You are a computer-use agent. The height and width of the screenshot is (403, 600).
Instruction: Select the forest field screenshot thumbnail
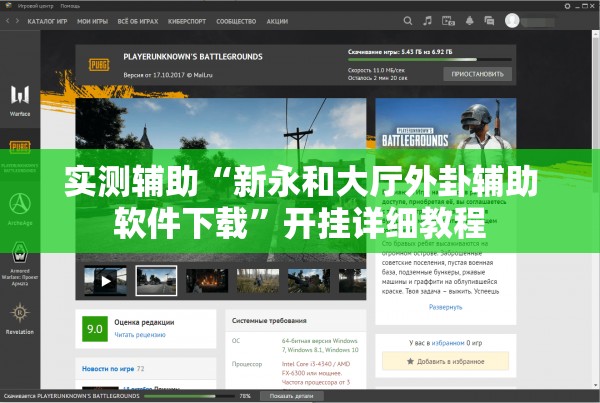tap(258, 281)
